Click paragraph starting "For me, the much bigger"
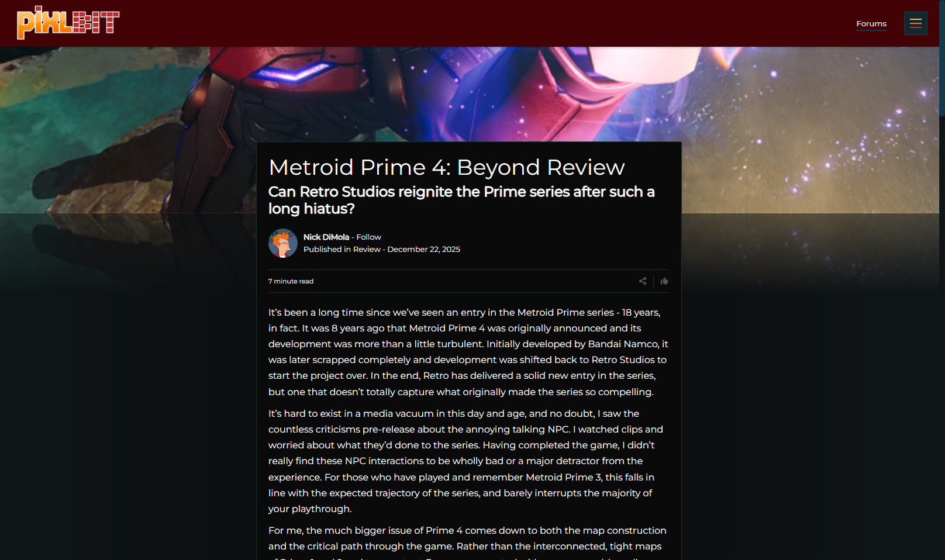 468,542
